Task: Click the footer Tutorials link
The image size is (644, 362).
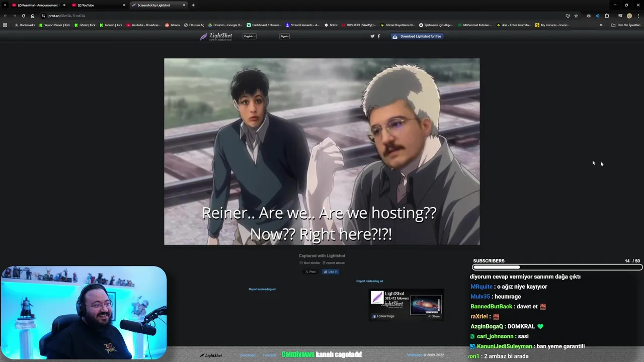Action: [x=270, y=355]
